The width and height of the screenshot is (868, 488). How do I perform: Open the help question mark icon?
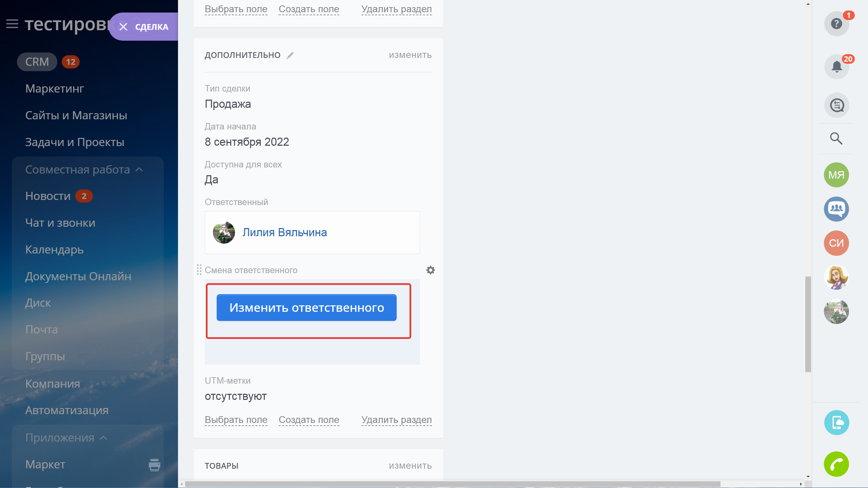(x=836, y=24)
